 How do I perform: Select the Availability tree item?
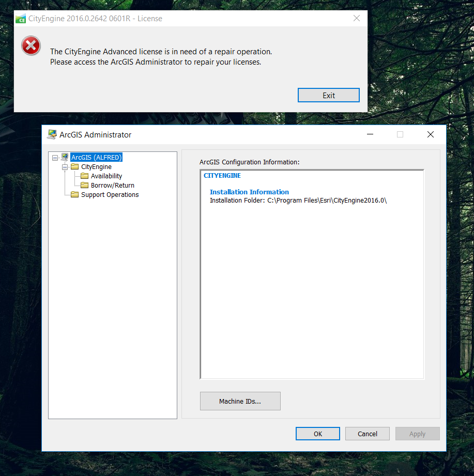tap(105, 176)
